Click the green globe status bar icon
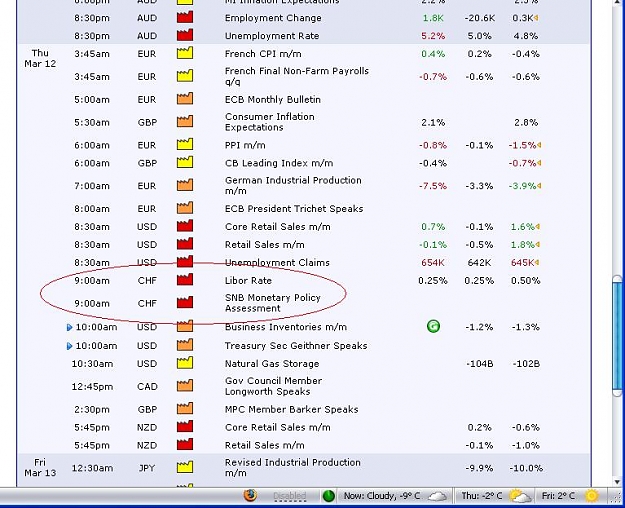This screenshot has width=625, height=508. coord(328,496)
